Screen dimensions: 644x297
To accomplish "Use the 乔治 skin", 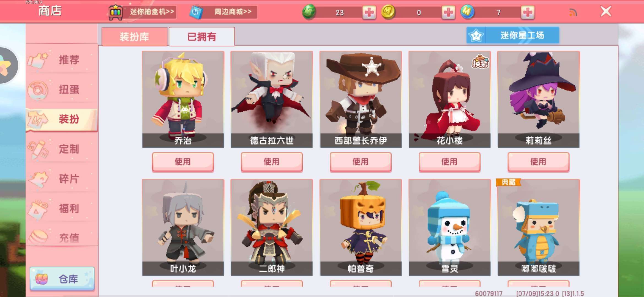I will [183, 162].
